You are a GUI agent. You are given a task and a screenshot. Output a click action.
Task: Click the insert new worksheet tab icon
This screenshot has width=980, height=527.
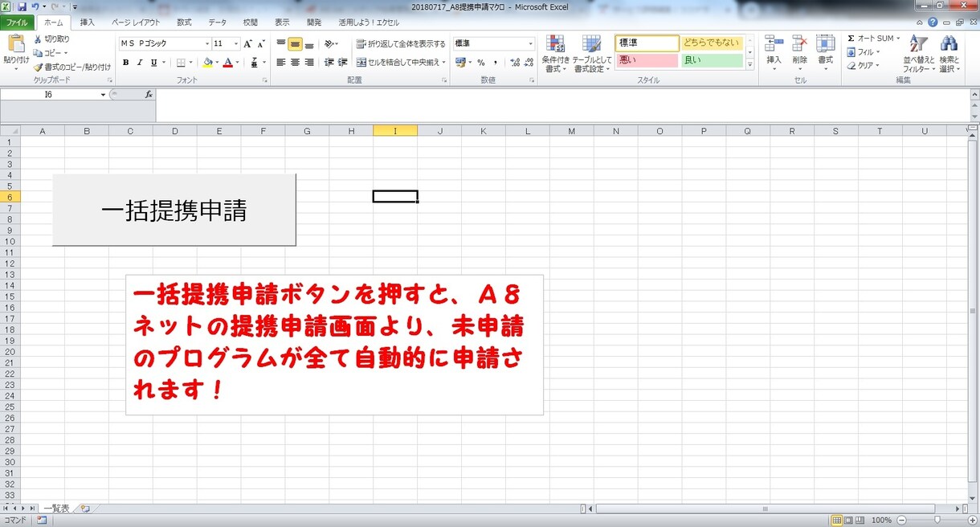tap(84, 508)
